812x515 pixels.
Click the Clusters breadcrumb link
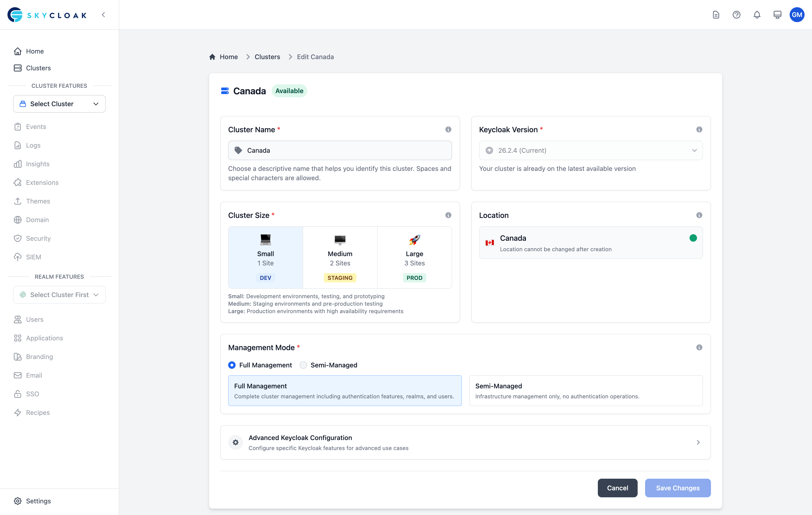(x=267, y=57)
